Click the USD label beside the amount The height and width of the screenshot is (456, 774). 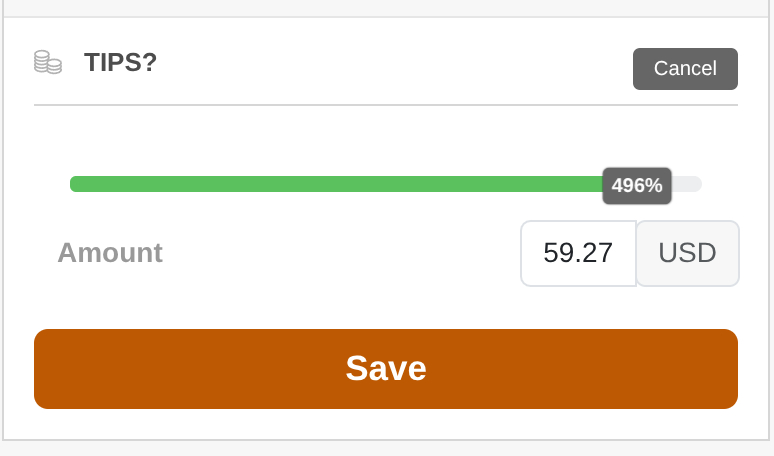[x=687, y=253]
